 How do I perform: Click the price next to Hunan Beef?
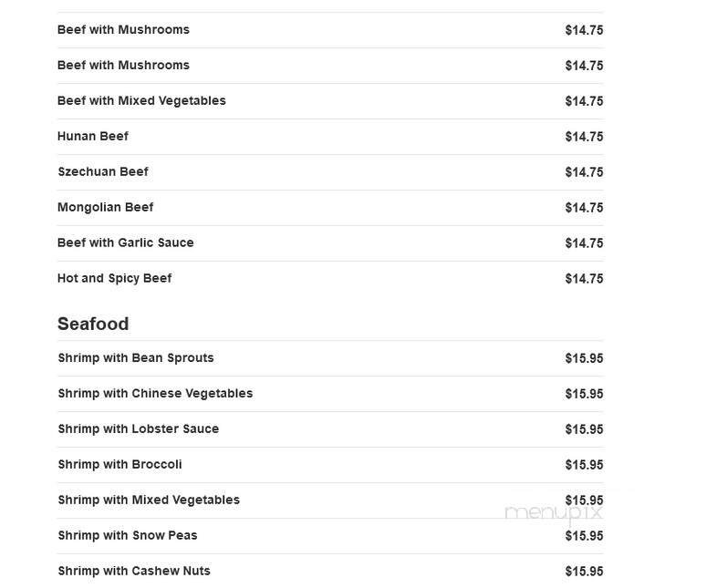[584, 137]
